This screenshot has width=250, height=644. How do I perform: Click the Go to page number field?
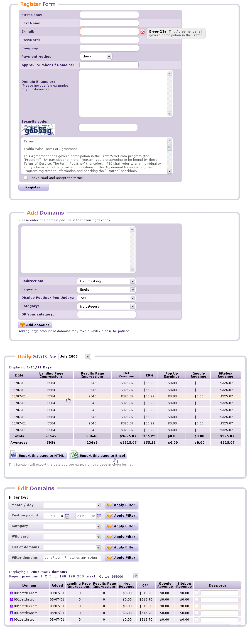[121, 577]
